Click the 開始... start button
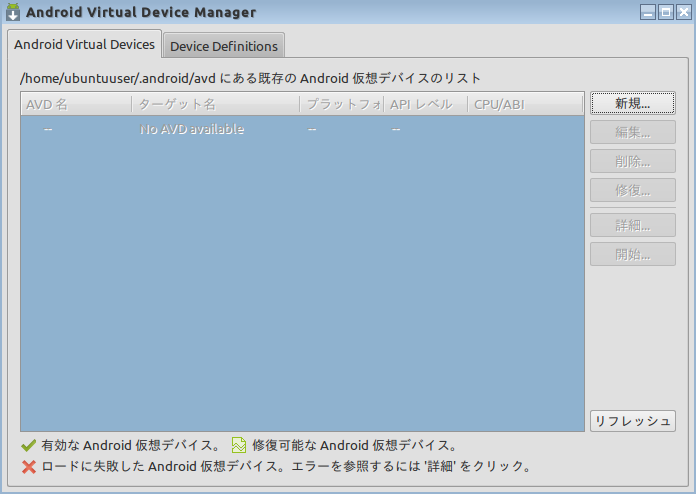This screenshot has width=696, height=494. 633,254
